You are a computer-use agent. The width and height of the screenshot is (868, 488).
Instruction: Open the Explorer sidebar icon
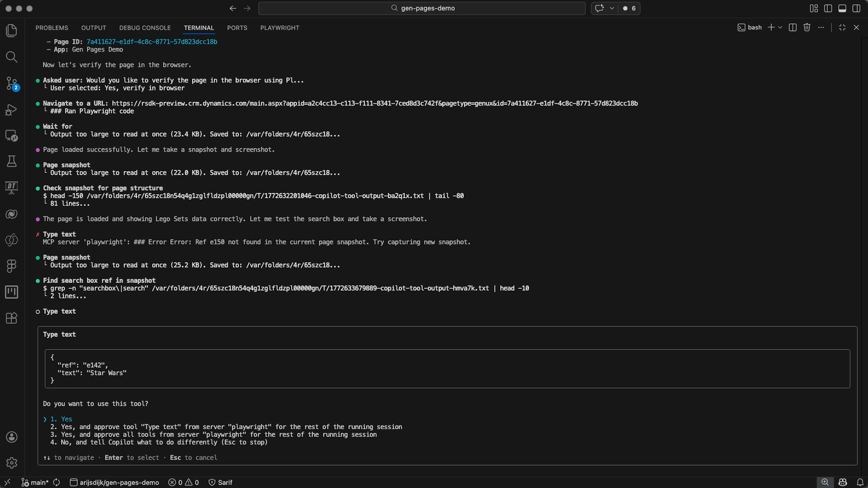11,30
